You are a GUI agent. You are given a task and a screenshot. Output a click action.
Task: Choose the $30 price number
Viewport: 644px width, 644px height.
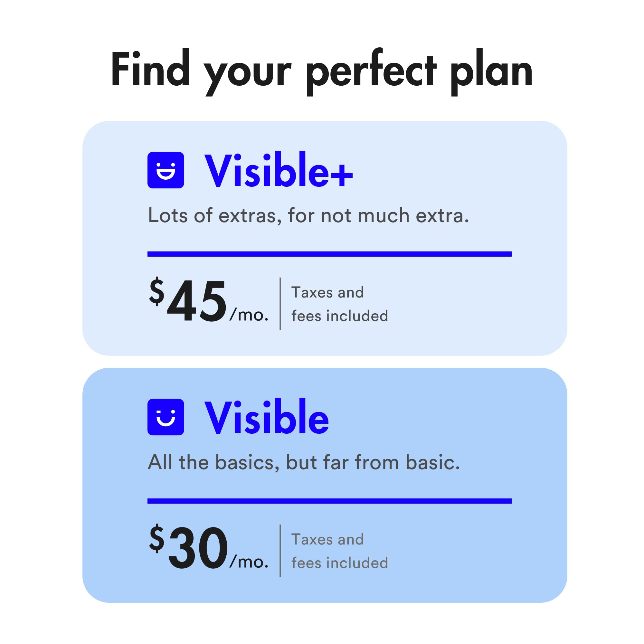pyautogui.click(x=198, y=548)
